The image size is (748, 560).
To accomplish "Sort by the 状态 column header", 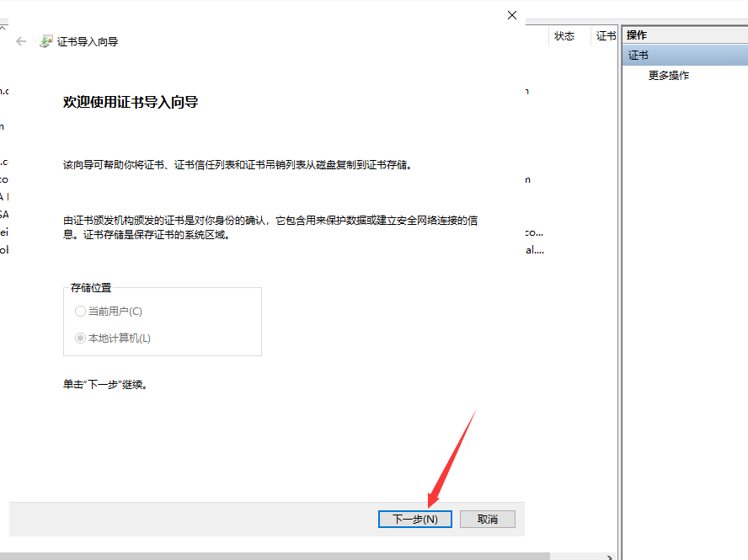I will click(564, 36).
